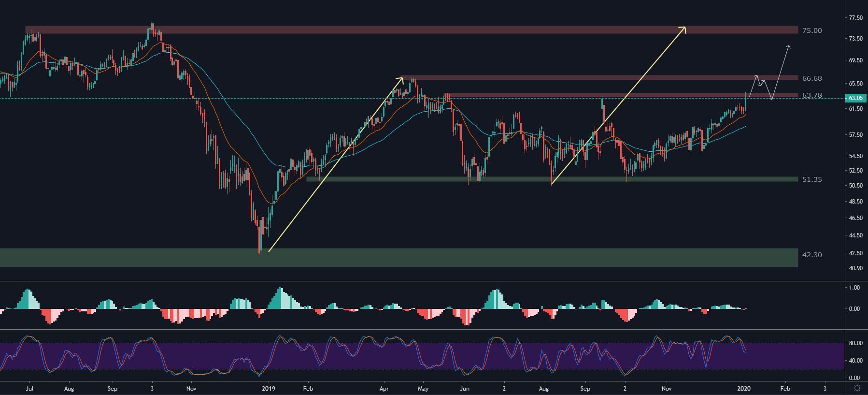
Task: Open chart settings gear icon
Action: (x=857, y=388)
